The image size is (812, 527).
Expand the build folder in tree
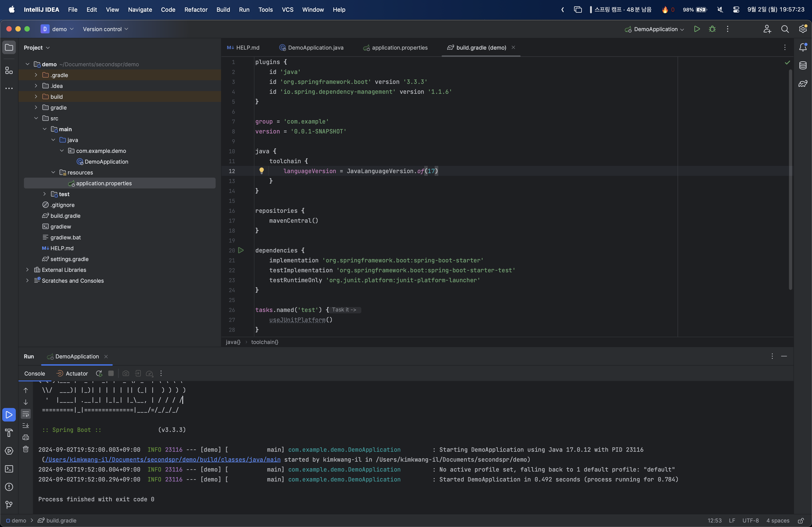coord(36,97)
